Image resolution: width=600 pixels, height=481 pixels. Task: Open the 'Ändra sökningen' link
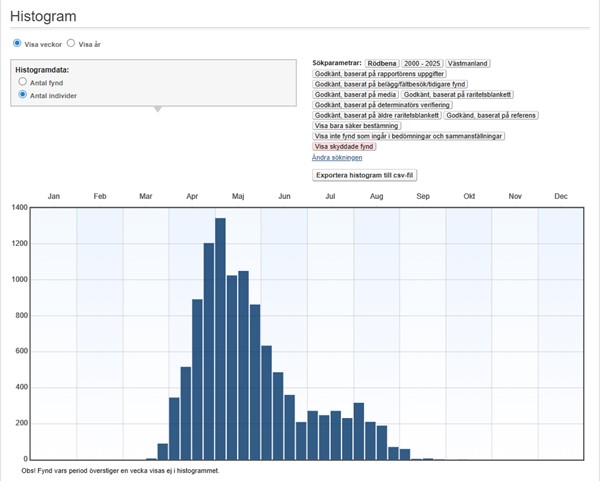[338, 158]
